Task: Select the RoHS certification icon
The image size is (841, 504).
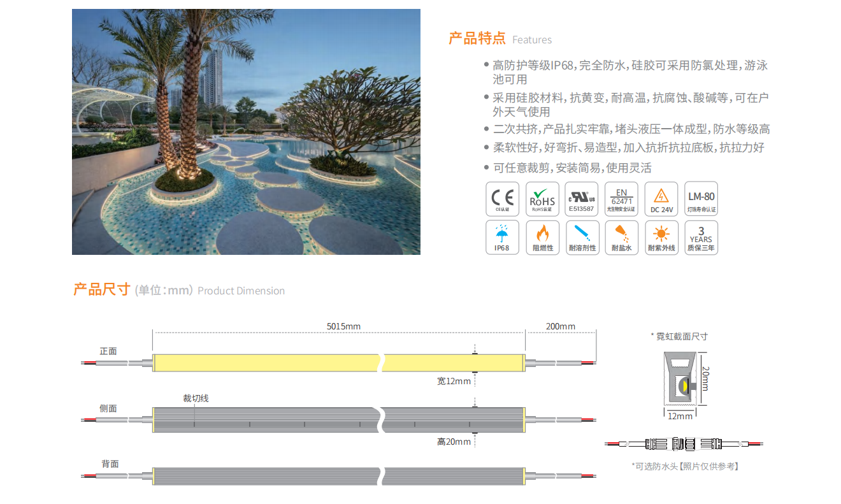Action: tap(542, 199)
